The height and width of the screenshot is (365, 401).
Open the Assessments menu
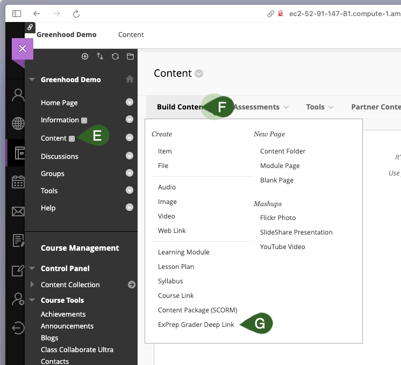tap(260, 107)
